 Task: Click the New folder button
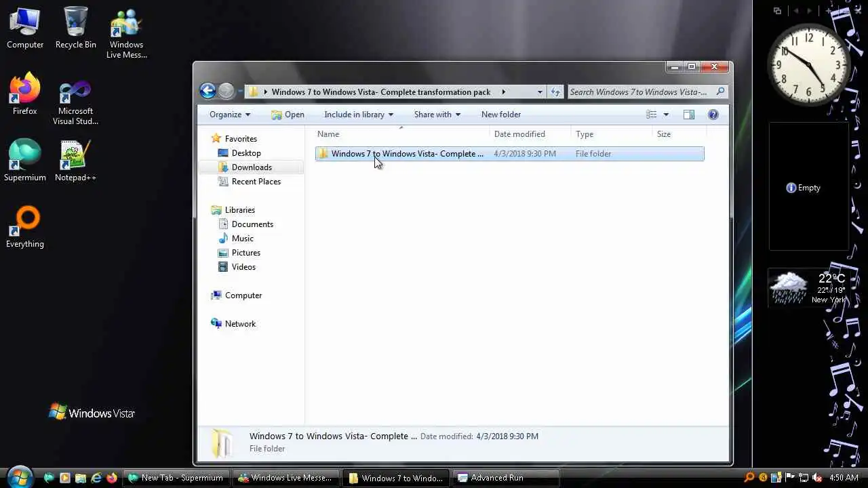coord(501,115)
